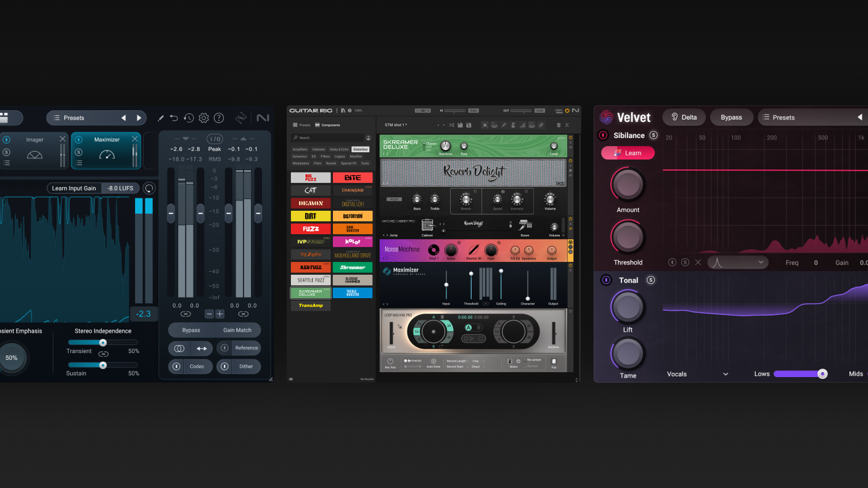Link Ozone input gain faders
The height and width of the screenshot is (488, 868).
[x=186, y=314]
